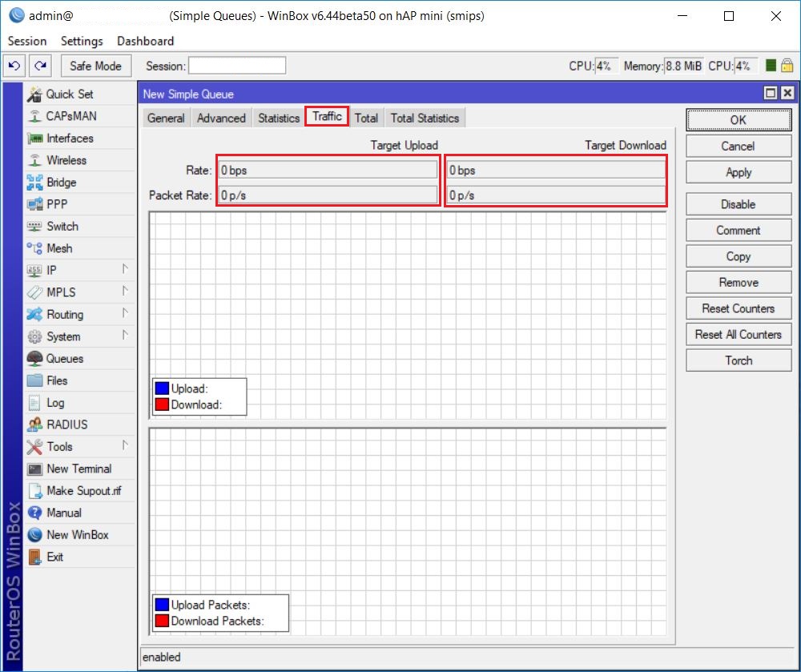The height and width of the screenshot is (672, 801).
Task: Open Files folder icon
Action: point(34,381)
